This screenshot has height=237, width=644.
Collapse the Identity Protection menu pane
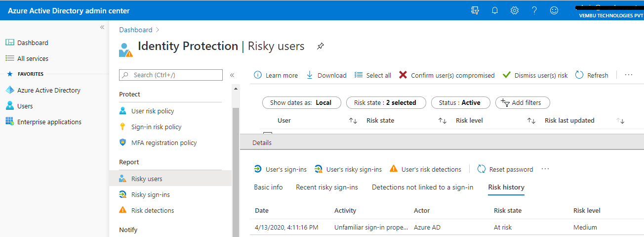(x=232, y=75)
